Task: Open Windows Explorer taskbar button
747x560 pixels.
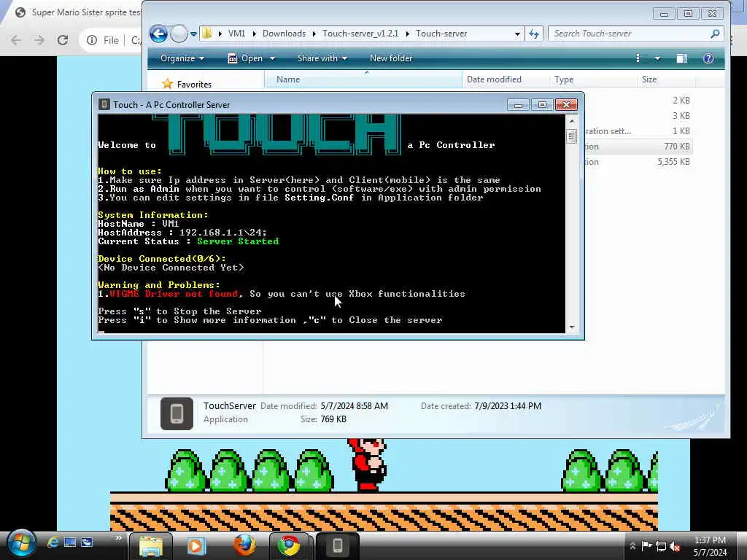Action: click(151, 545)
